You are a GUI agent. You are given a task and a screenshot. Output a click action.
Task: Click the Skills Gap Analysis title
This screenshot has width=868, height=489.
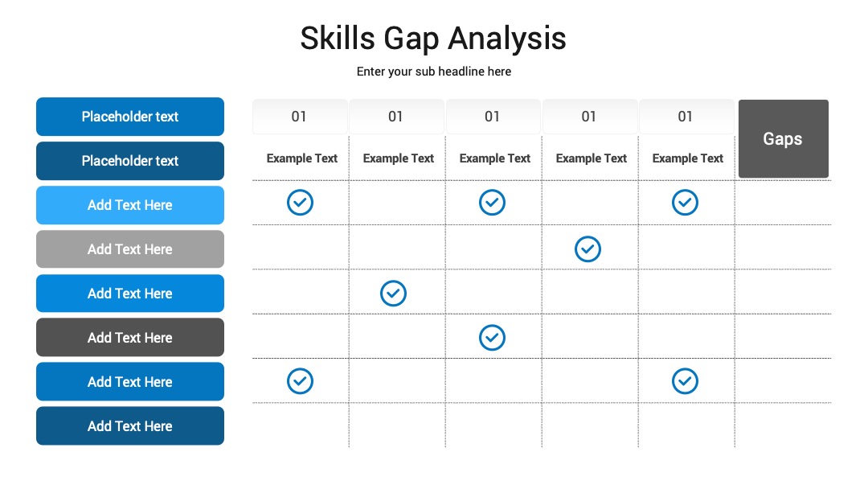[x=433, y=39]
